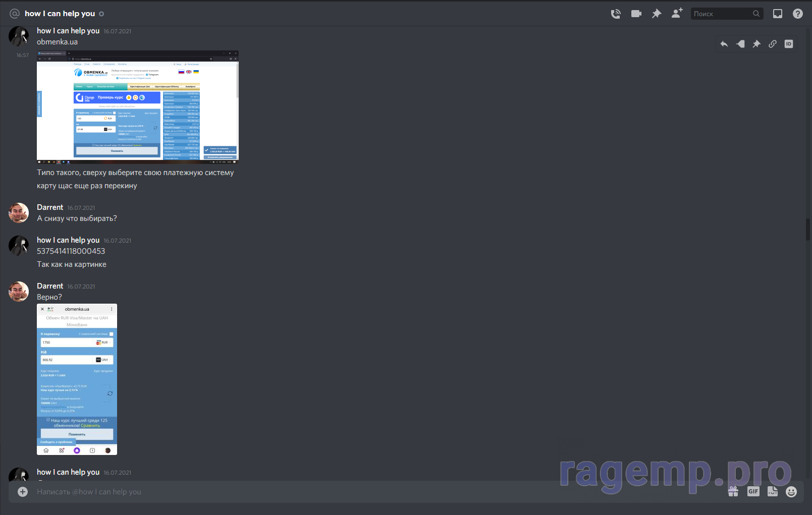Reply to the message via hover toolbar
The image size is (812, 515).
click(x=724, y=44)
